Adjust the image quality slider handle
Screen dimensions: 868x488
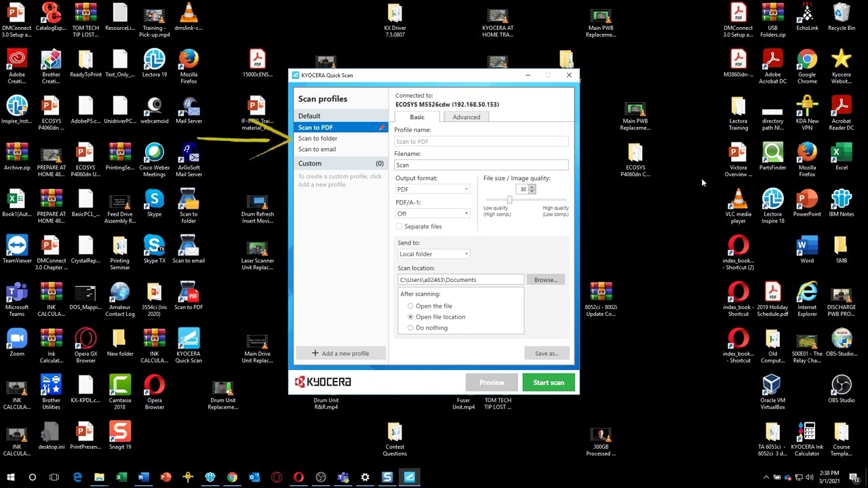click(509, 199)
